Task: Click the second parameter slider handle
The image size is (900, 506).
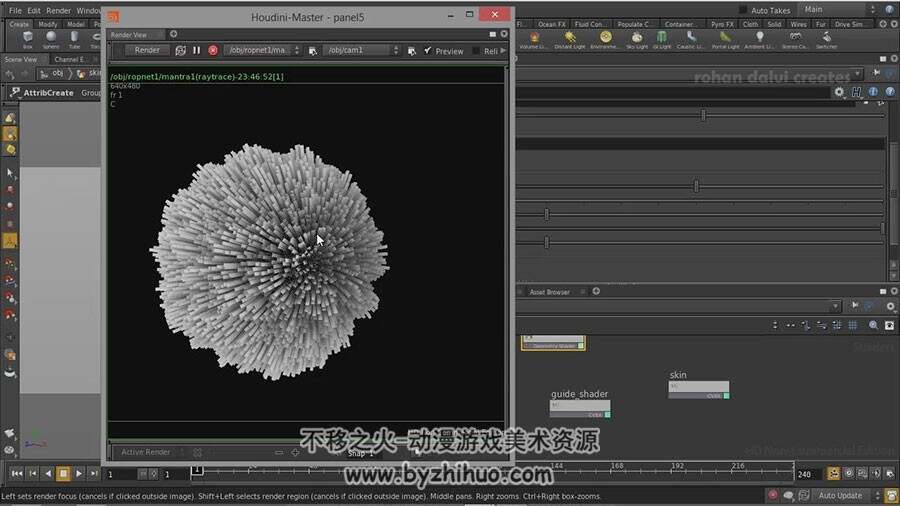Action: coord(696,186)
